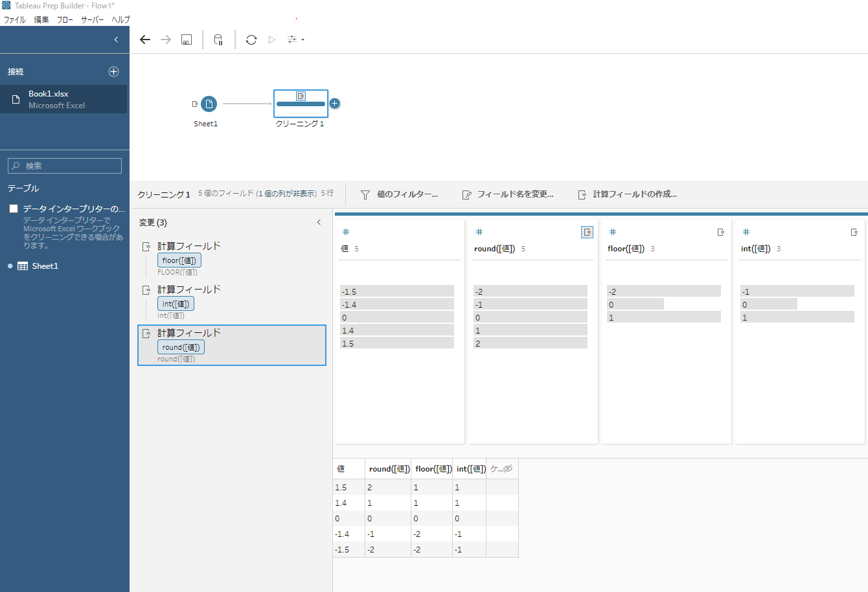Click data type icon of int([値]) card
868x592 pixels.
click(x=746, y=232)
